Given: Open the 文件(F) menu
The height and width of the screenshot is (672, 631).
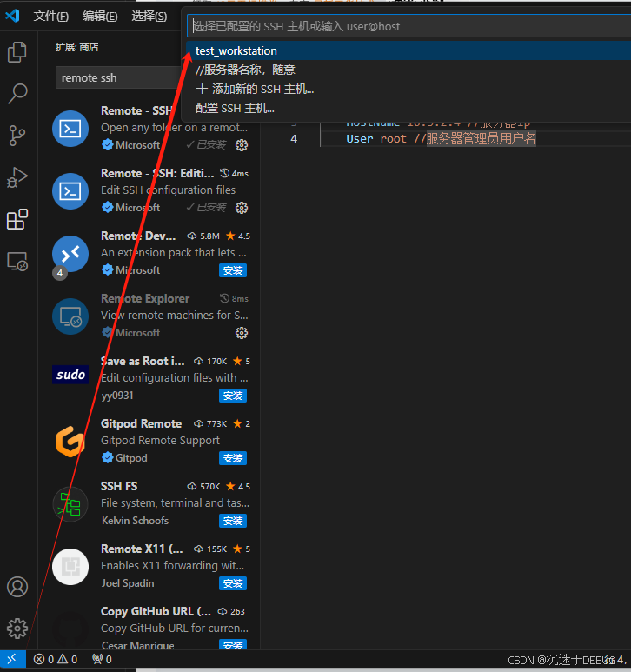Looking at the screenshot, I should coord(51,17).
